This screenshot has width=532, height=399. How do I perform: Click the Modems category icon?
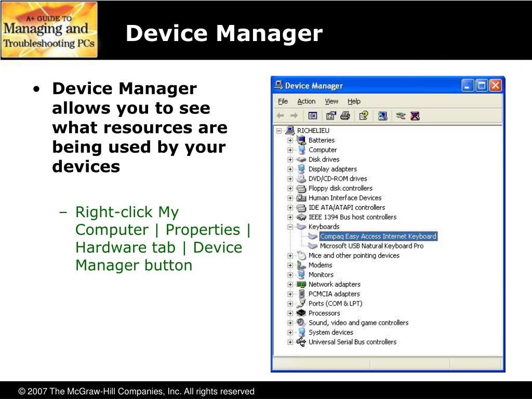click(301, 265)
